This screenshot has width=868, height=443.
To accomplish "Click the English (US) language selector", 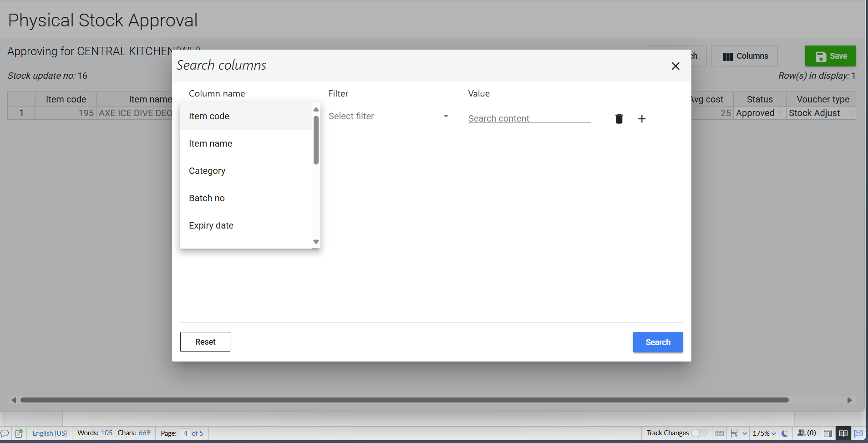I will (50, 433).
